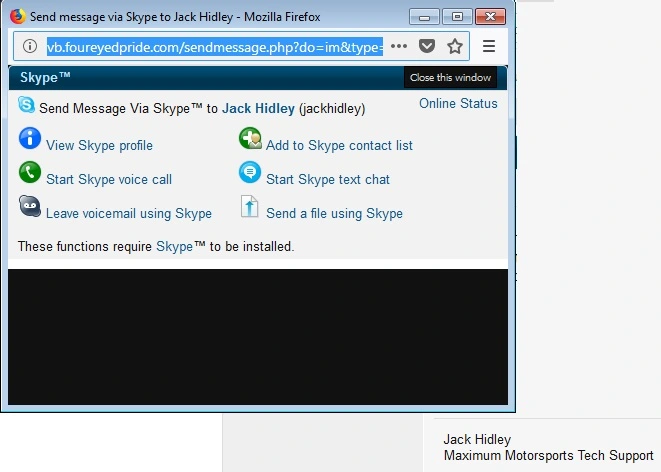The height and width of the screenshot is (472, 661).
Task: Click Start Skype text chat link
Action: [328, 180]
